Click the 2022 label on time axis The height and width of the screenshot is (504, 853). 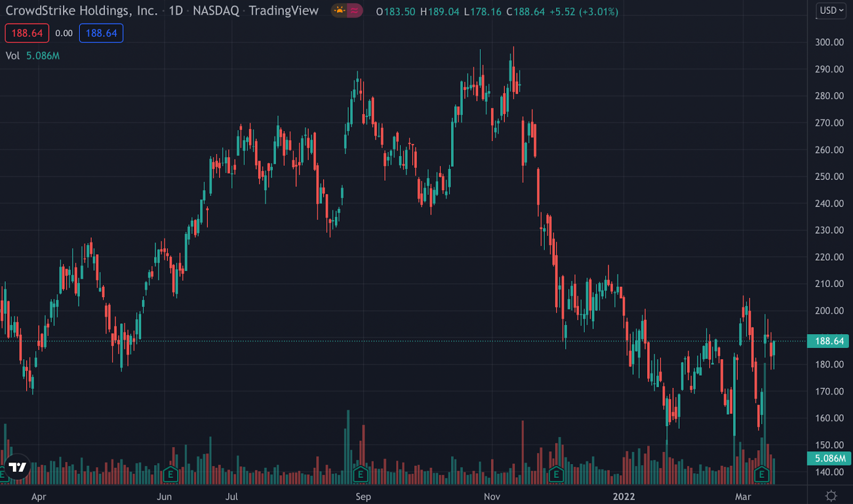(x=624, y=497)
